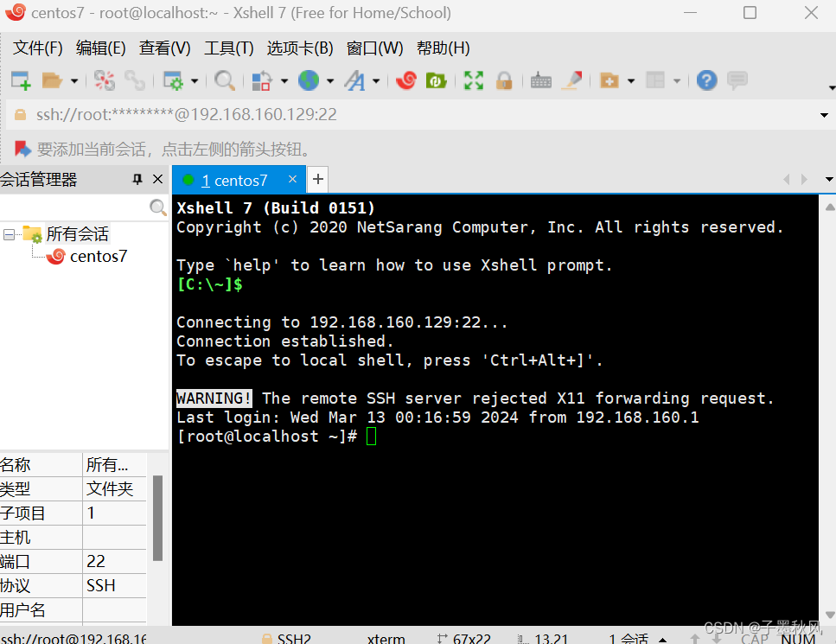This screenshot has height=644, width=836.
Task: Open the color scheme icon
Action: (262, 81)
